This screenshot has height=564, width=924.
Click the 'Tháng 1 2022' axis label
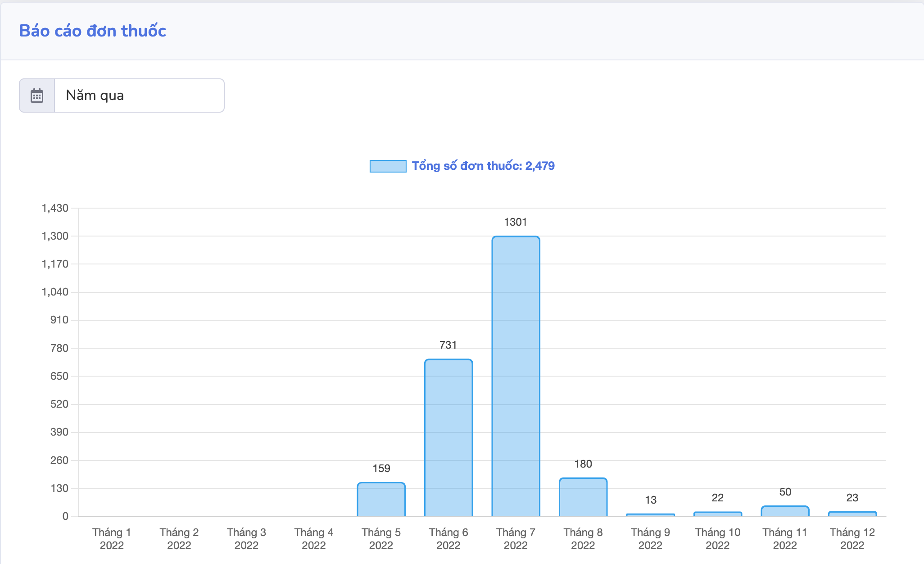click(112, 539)
